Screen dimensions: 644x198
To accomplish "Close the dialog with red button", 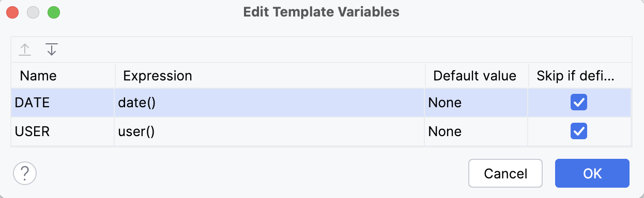I will pyautogui.click(x=12, y=12).
